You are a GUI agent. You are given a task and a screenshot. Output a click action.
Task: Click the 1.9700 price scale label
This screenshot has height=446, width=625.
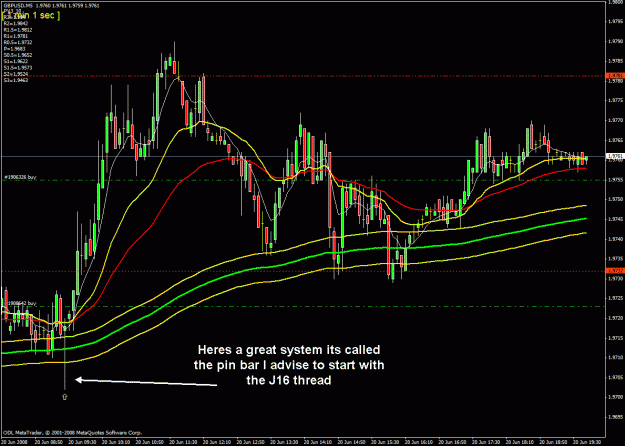(616, 397)
